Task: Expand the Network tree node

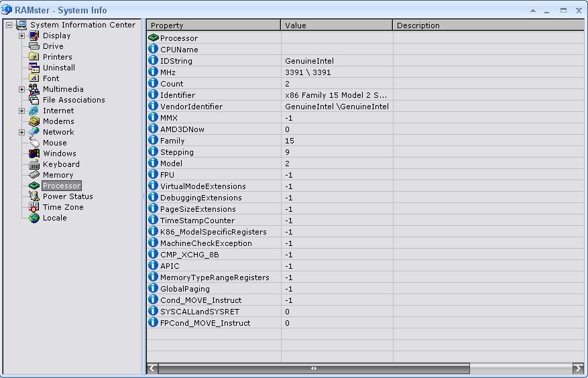Action: pyautogui.click(x=21, y=133)
